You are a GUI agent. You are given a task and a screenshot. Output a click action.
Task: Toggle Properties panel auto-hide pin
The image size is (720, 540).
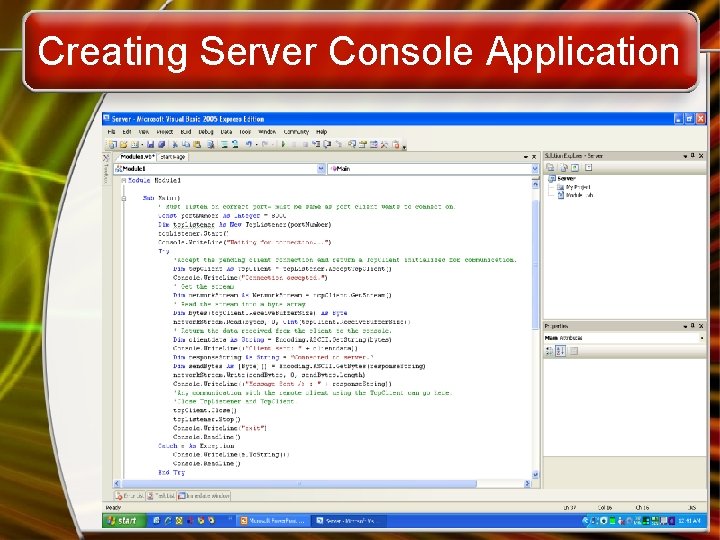(x=693, y=326)
